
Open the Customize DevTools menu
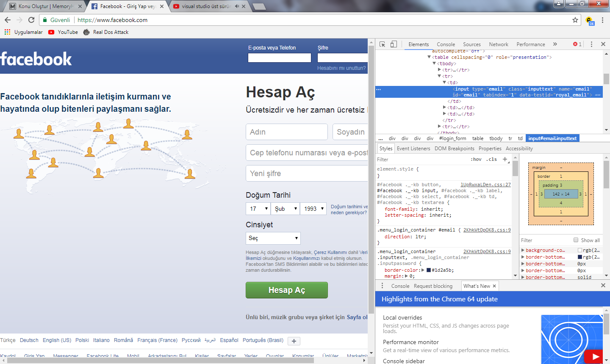coord(591,44)
